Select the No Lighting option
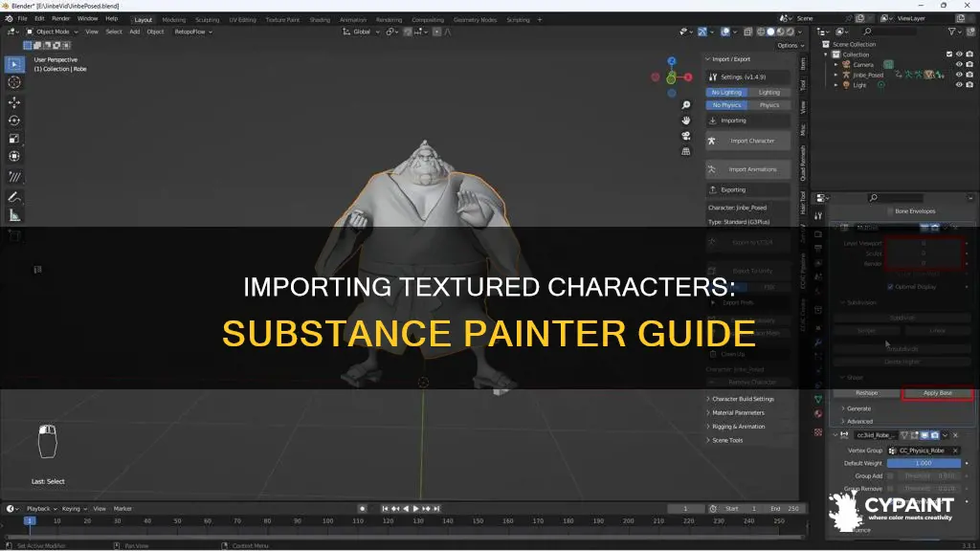This screenshot has height=551, width=980. 726,92
